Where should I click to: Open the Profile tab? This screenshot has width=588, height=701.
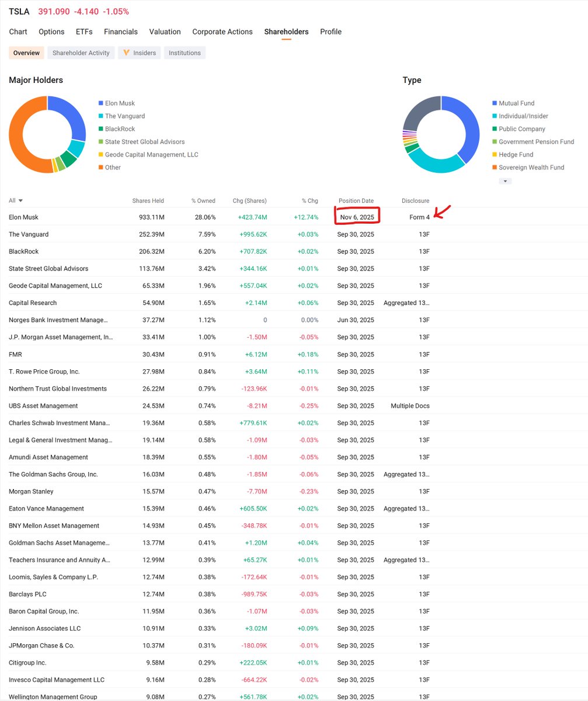[x=330, y=32]
